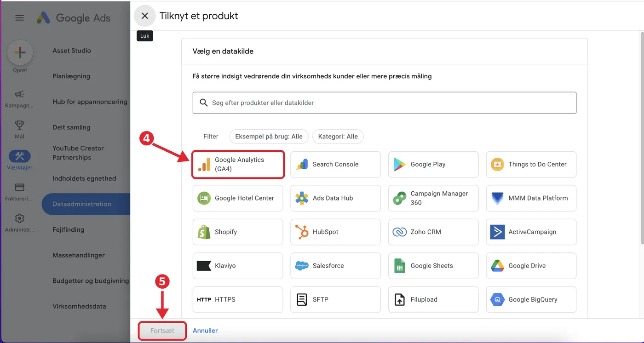Select MMM Data Platform card

click(x=531, y=198)
